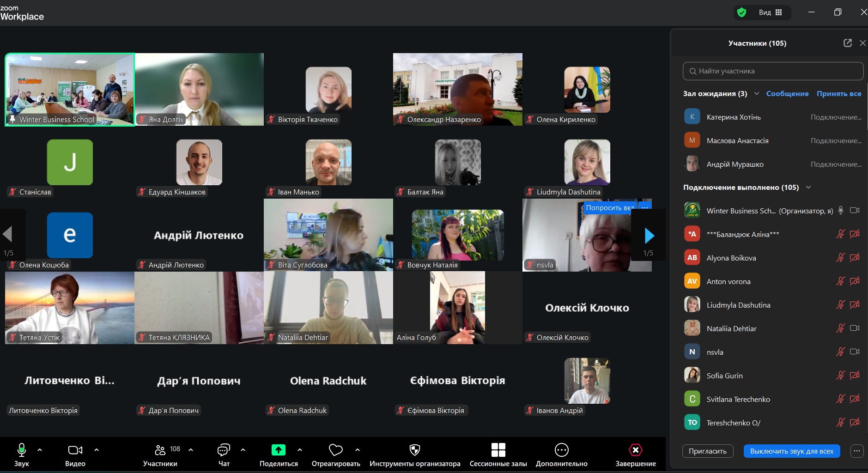Pop out the participants panel

tap(847, 43)
